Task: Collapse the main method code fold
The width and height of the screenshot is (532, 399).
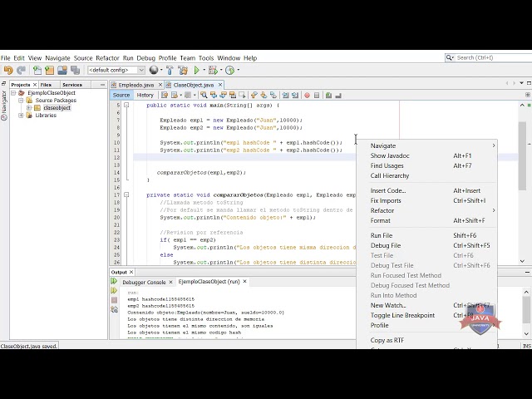Action: (x=126, y=106)
